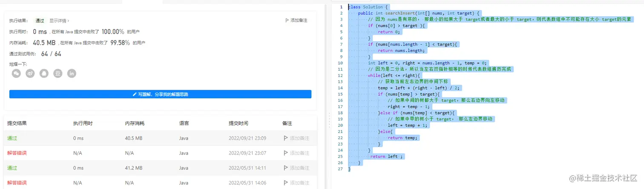Open the 解答错误 submission from 2022/09/21 23:07

(17, 153)
